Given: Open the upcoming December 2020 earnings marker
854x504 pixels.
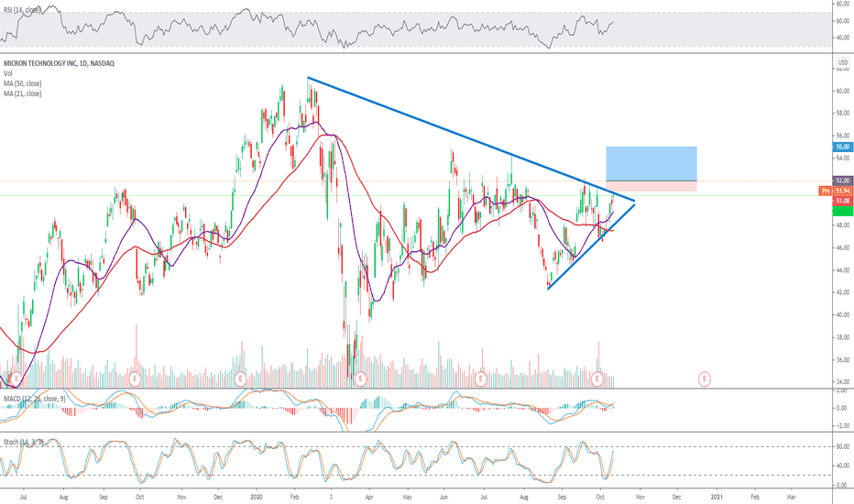Looking at the screenshot, I should tap(705, 378).
